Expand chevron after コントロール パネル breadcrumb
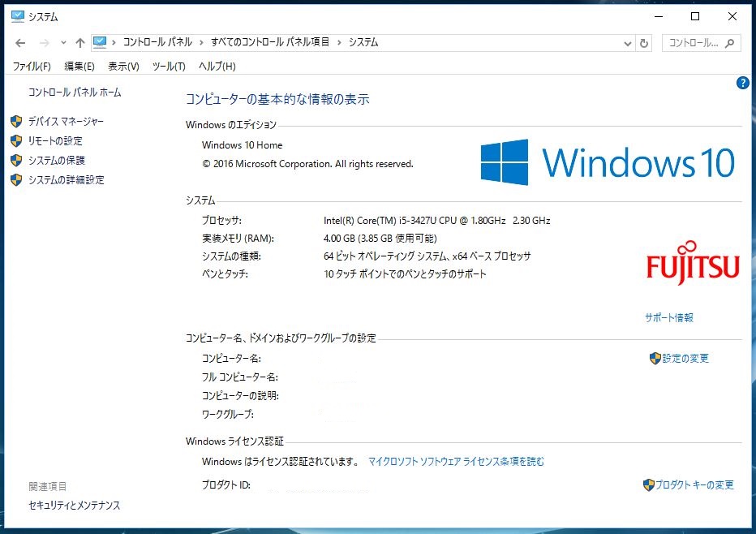 click(x=201, y=43)
